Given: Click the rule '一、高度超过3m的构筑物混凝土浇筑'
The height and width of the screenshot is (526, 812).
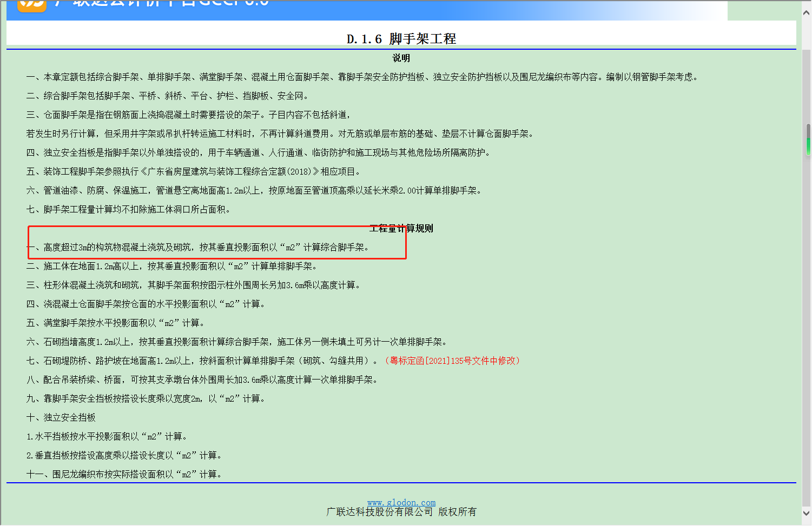Looking at the screenshot, I should pyautogui.click(x=199, y=247).
